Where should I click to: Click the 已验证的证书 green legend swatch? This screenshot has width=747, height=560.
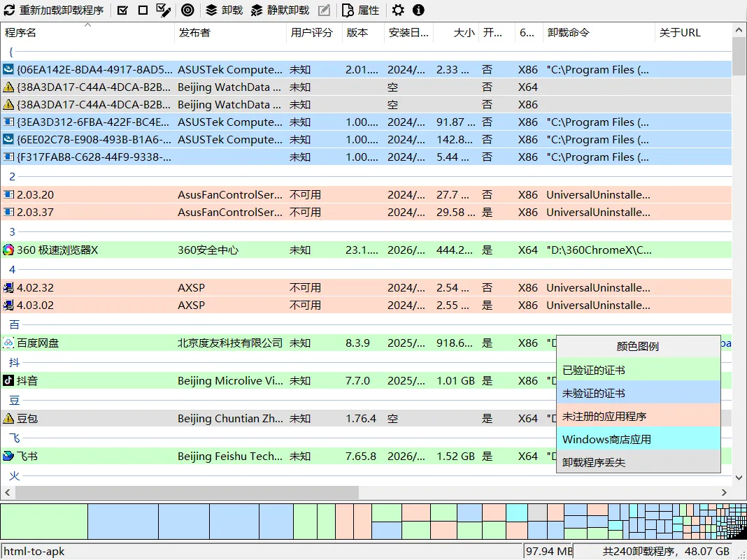point(639,370)
